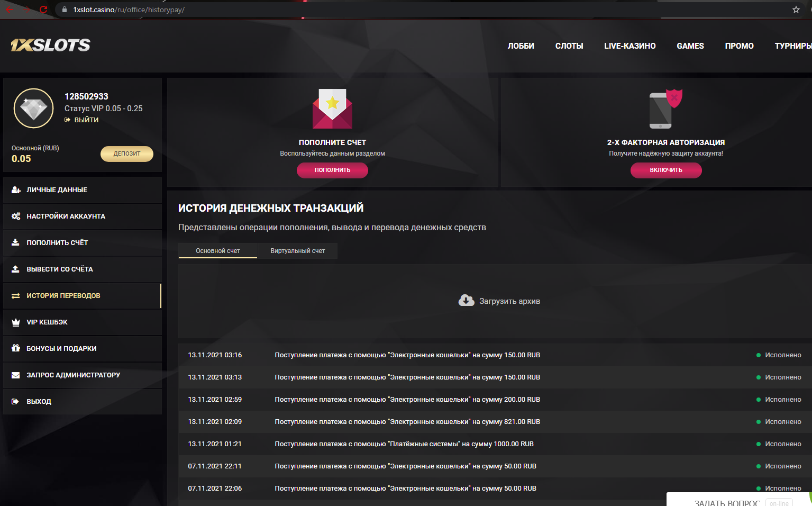Click the withdraw upload-arrow sidebar icon
The image size is (812, 506).
[x=16, y=269]
